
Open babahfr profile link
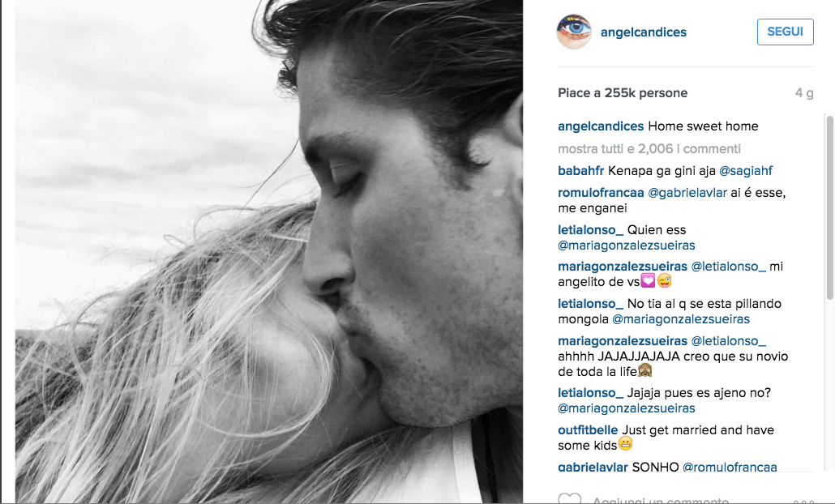(581, 171)
